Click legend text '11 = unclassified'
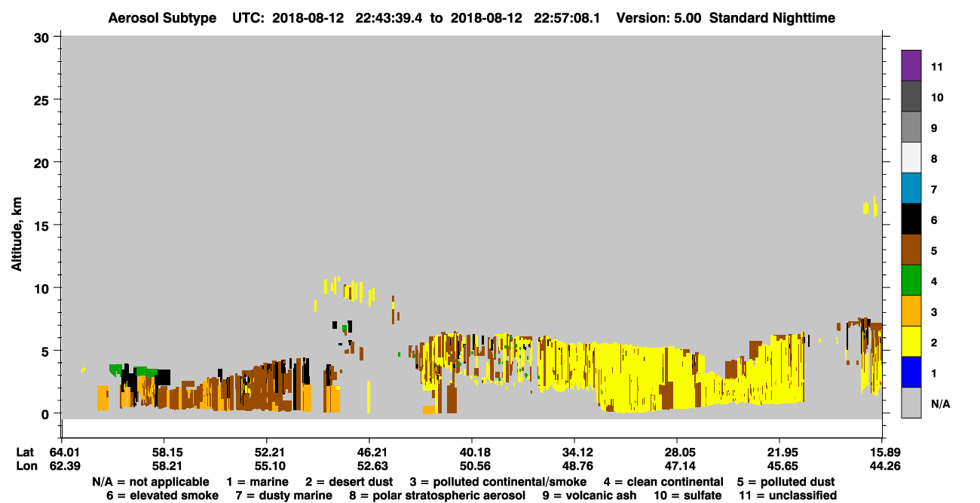The height and width of the screenshot is (503, 980). pos(788,495)
